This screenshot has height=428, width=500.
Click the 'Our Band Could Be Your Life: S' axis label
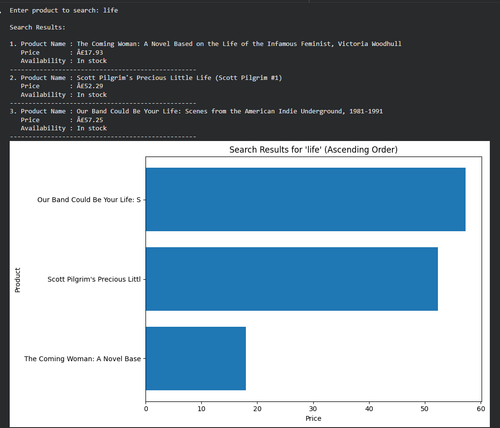[x=89, y=200]
